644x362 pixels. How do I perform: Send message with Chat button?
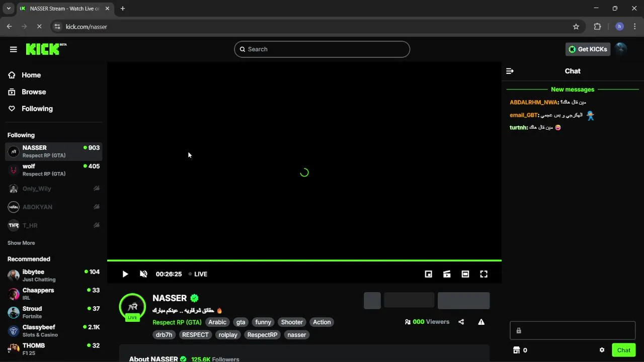click(x=624, y=350)
